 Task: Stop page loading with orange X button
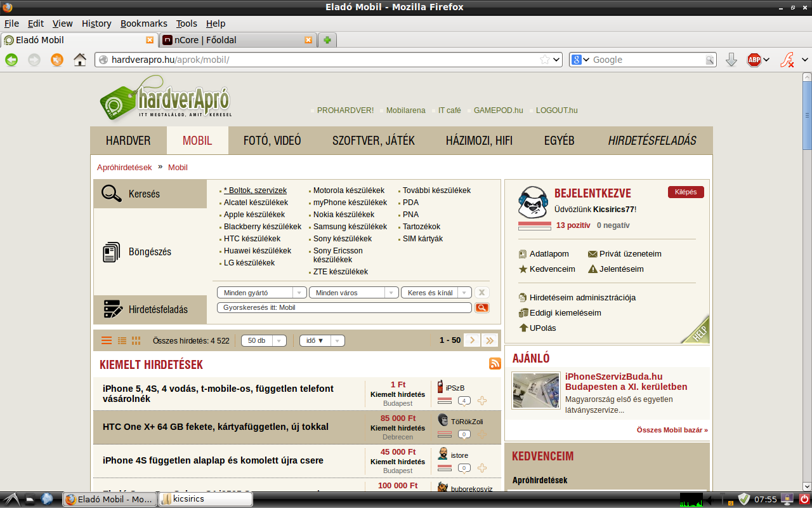click(57, 60)
